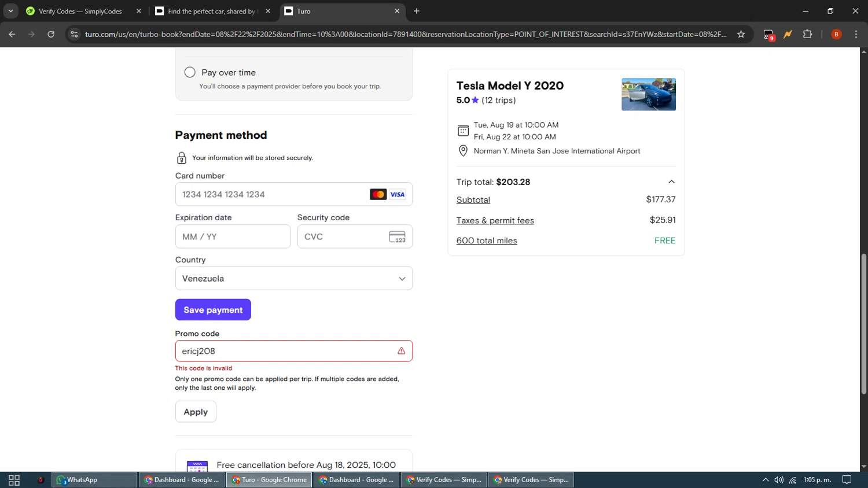The image size is (868, 488).
Task: Click the location pin icon by airport
Action: (463, 151)
